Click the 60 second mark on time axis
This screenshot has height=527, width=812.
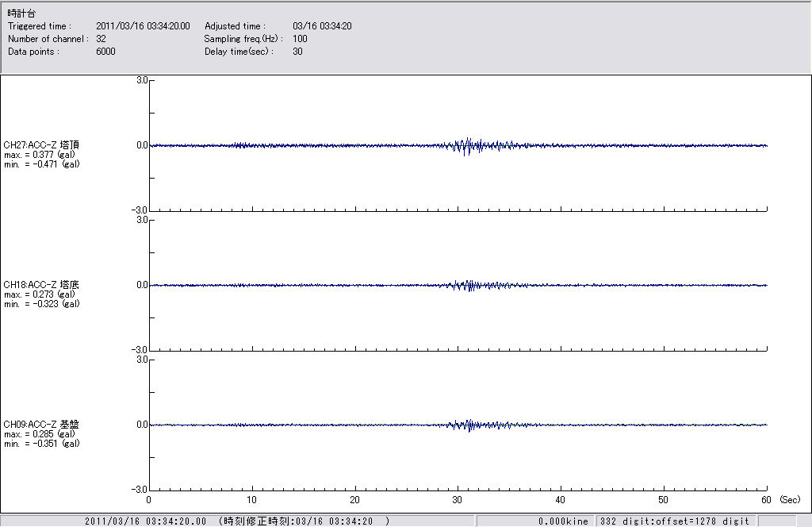click(766, 500)
